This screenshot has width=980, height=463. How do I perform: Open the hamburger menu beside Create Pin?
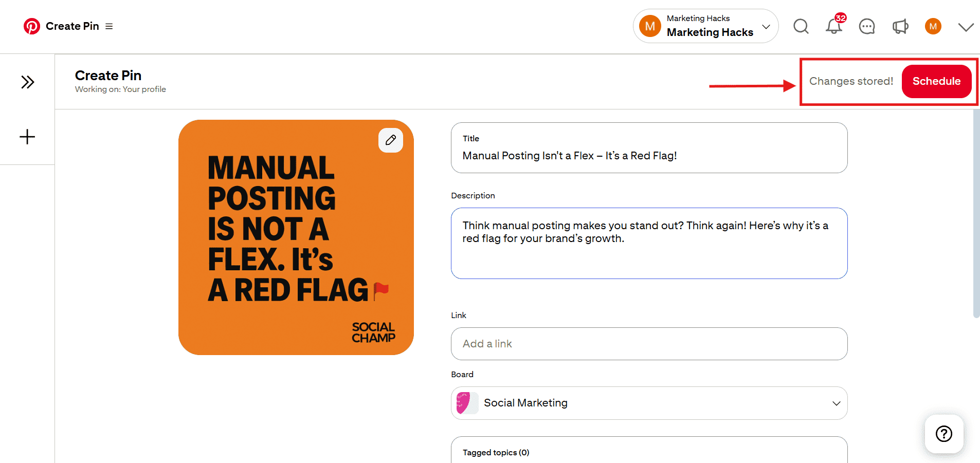108,26
